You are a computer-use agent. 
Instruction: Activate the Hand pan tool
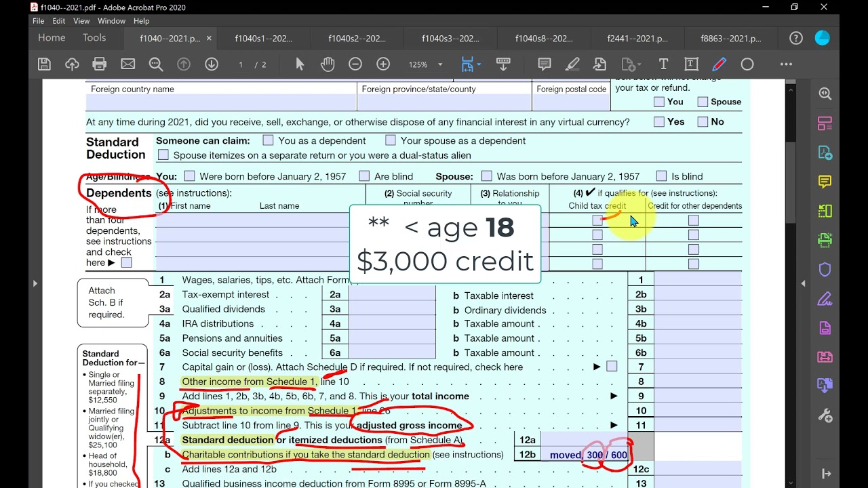328,64
